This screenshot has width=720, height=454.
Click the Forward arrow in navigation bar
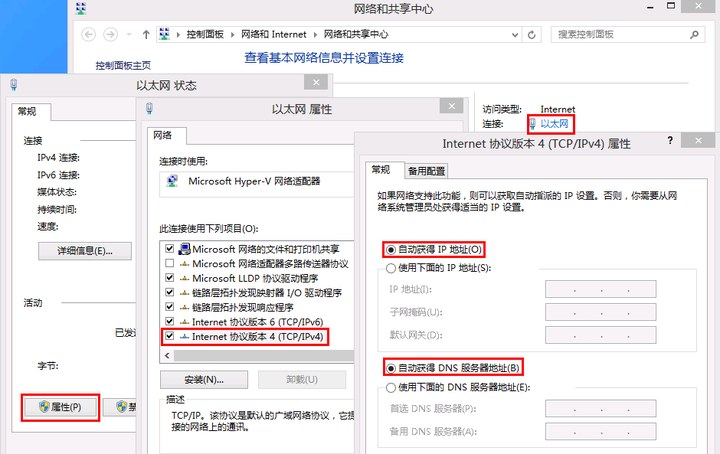[110, 34]
